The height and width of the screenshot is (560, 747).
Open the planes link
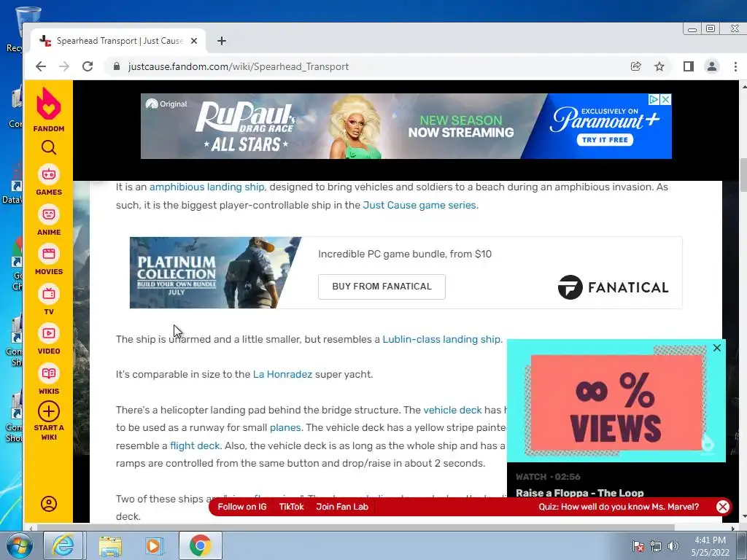tap(285, 427)
